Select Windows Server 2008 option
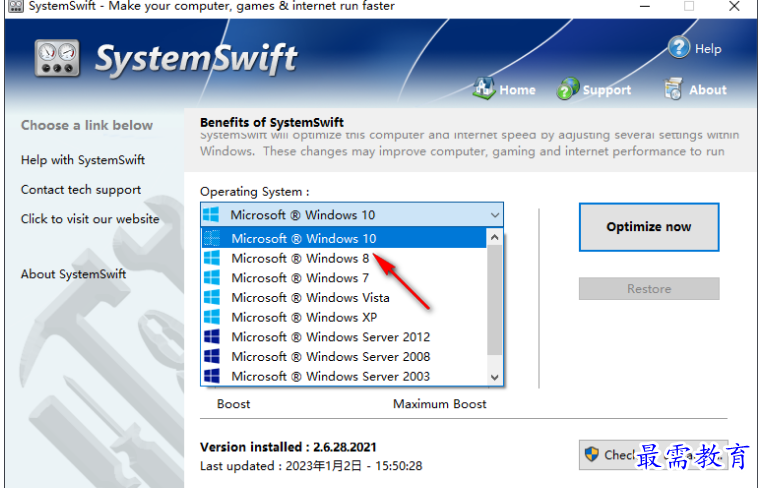 (x=344, y=356)
